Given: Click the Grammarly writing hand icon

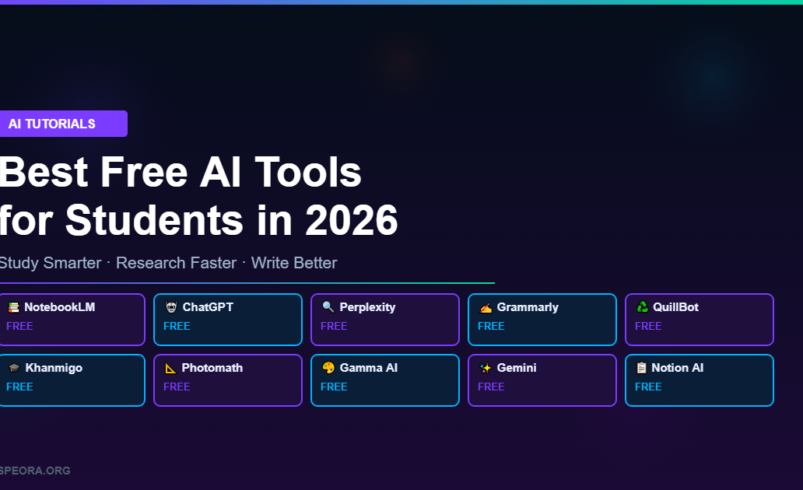Looking at the screenshot, I should pyautogui.click(x=485, y=307).
